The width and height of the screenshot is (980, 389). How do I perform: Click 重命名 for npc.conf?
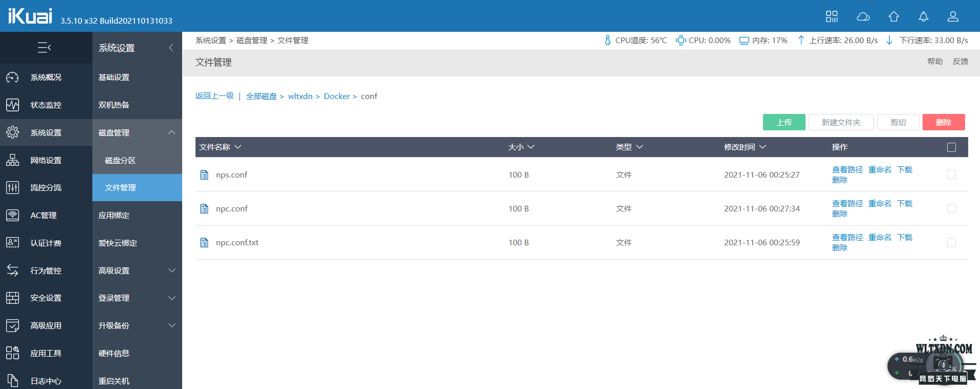tap(880, 204)
